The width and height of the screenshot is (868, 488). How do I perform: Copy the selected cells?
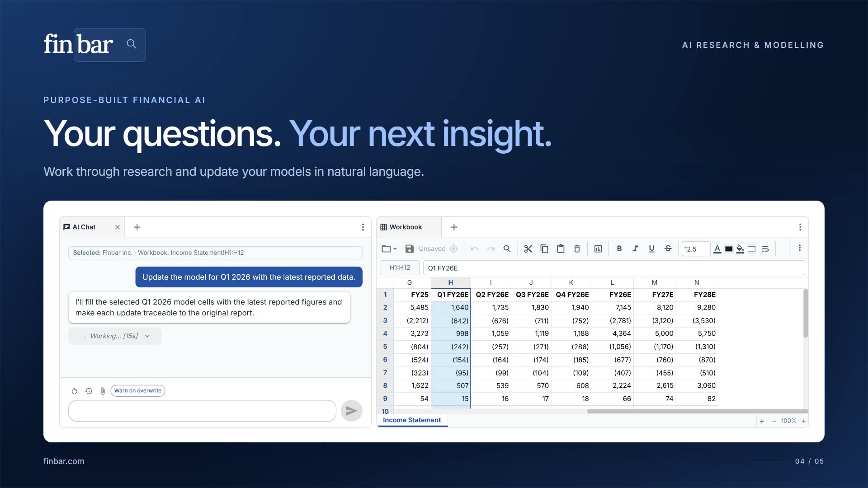(544, 249)
